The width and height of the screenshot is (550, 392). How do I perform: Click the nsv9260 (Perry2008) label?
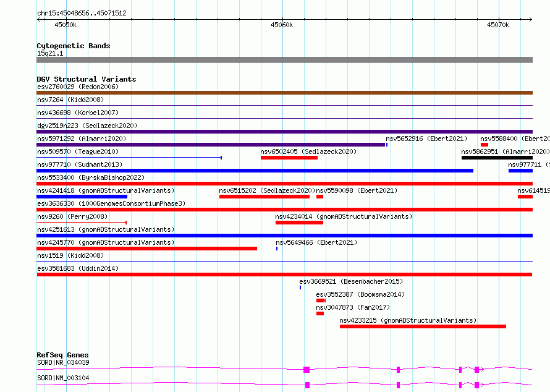click(72, 216)
